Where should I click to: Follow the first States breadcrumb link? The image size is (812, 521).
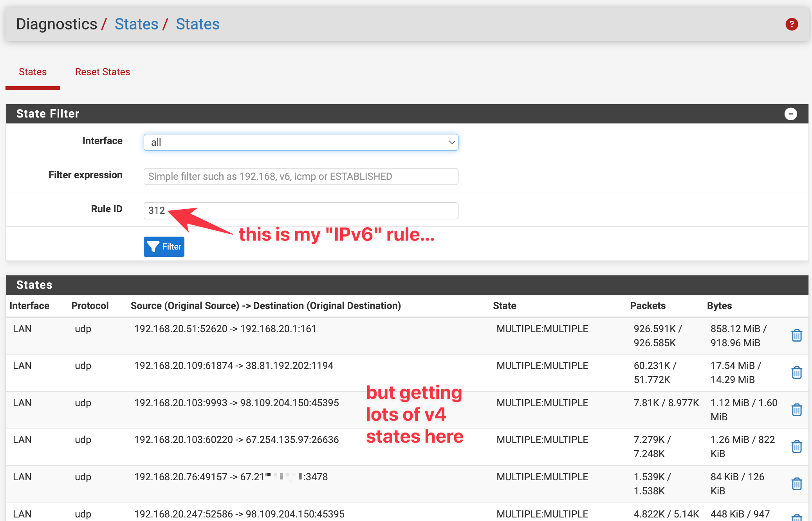[x=136, y=24]
